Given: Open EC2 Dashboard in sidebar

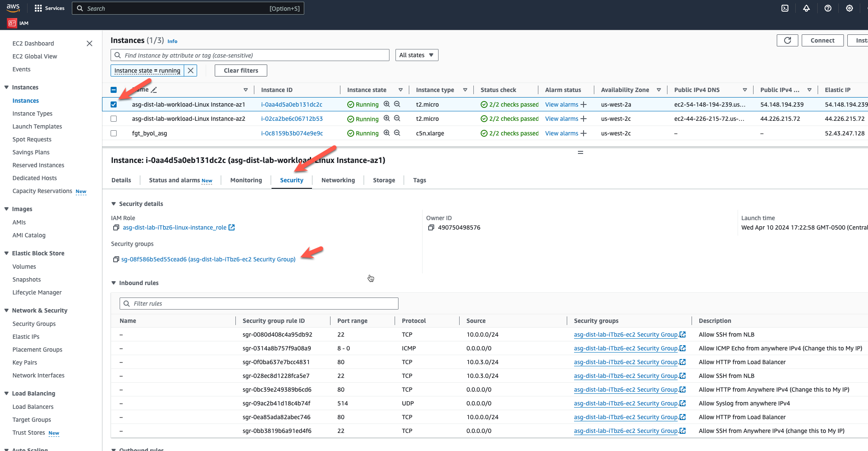Looking at the screenshot, I should pos(33,43).
